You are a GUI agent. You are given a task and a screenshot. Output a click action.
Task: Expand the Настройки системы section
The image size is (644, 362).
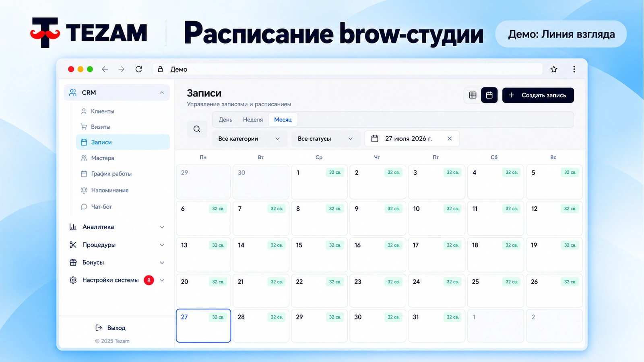pyautogui.click(x=162, y=280)
